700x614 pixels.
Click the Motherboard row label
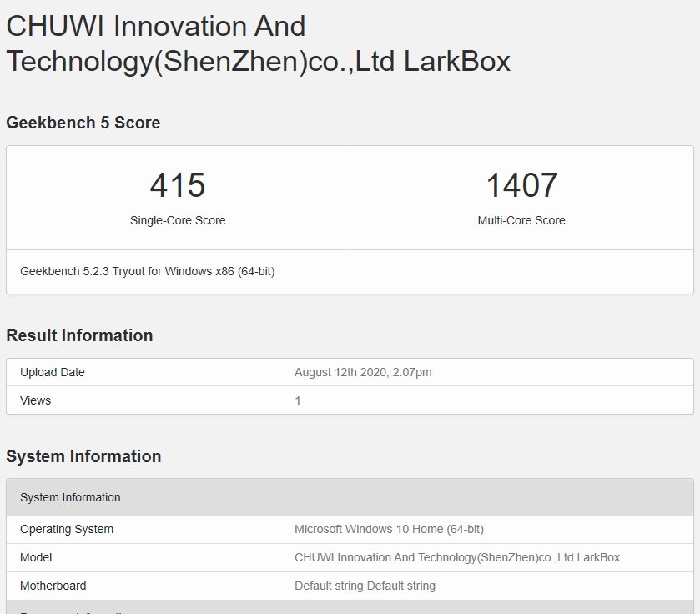pyautogui.click(x=53, y=586)
